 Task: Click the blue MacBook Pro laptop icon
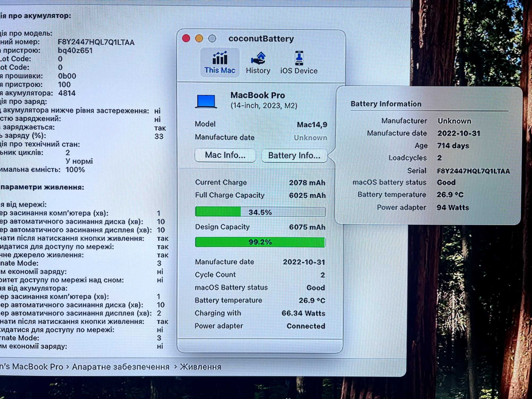point(206,101)
